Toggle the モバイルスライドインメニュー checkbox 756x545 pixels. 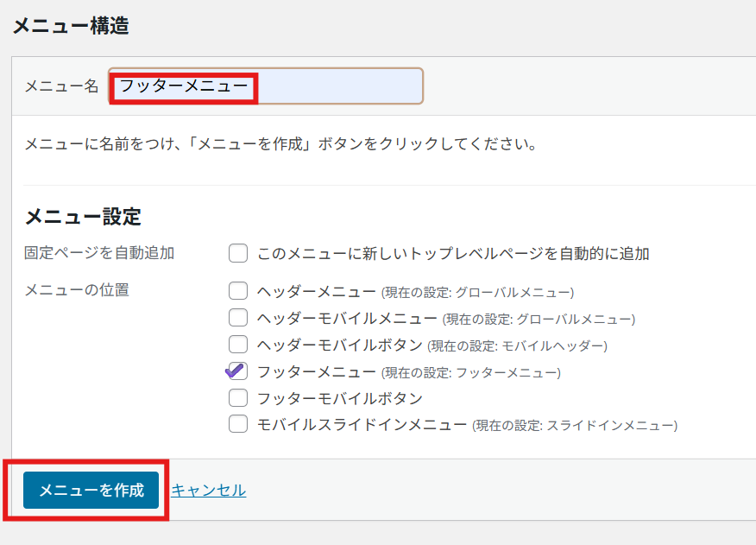click(238, 425)
